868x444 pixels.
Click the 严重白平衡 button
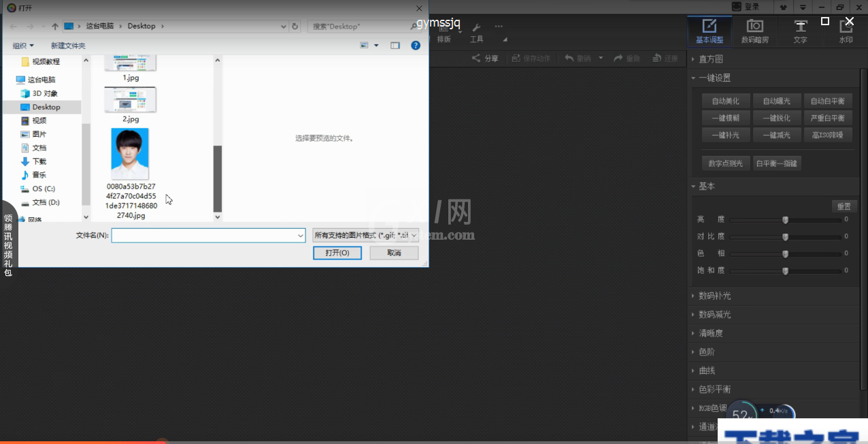click(828, 118)
